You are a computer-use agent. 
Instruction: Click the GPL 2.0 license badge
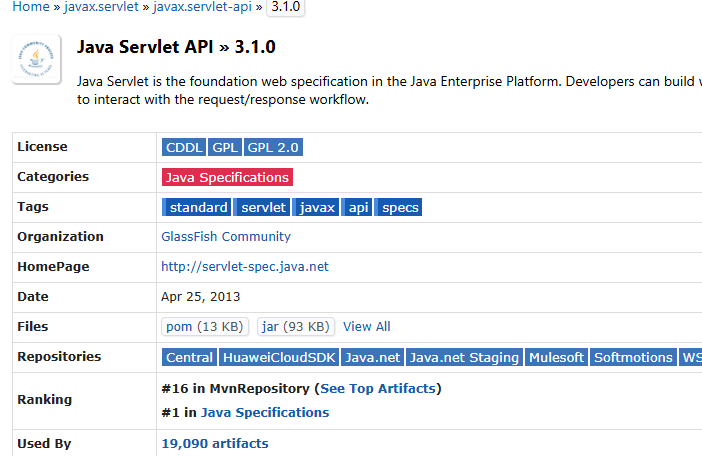click(x=273, y=147)
